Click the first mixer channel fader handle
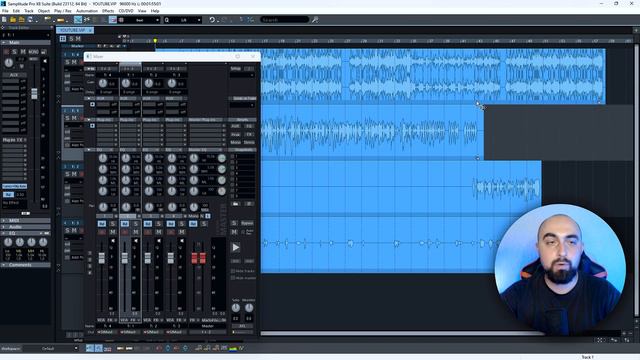The width and height of the screenshot is (640, 360). [x=102, y=258]
